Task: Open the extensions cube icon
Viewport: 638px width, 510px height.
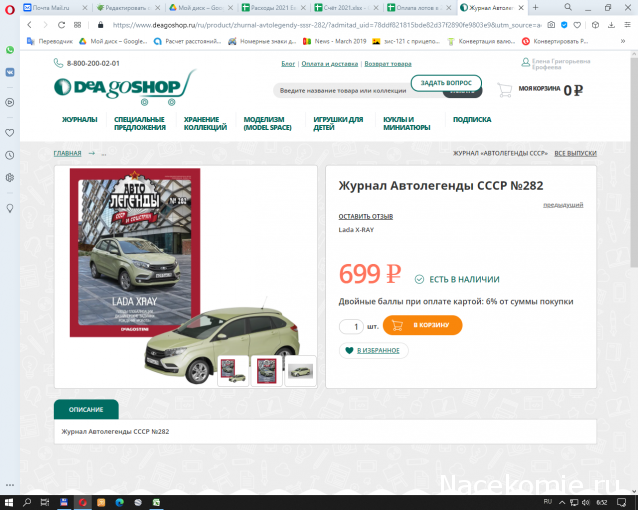Action: [x=595, y=25]
